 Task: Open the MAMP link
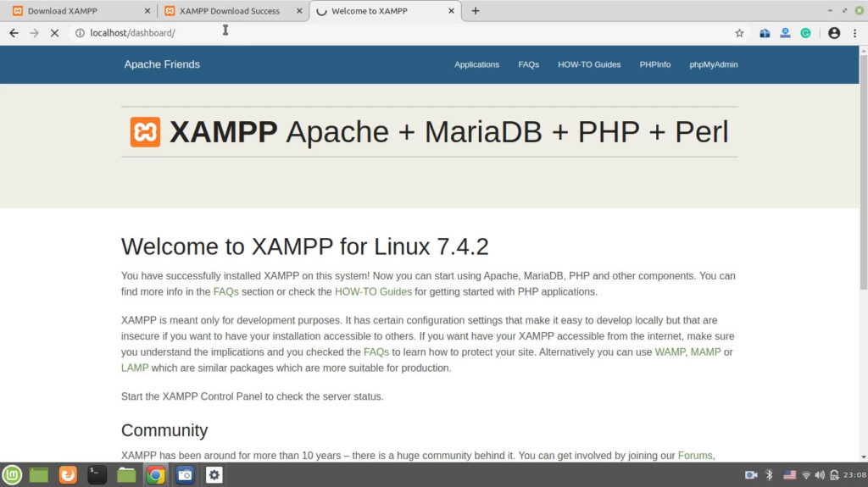(x=705, y=352)
